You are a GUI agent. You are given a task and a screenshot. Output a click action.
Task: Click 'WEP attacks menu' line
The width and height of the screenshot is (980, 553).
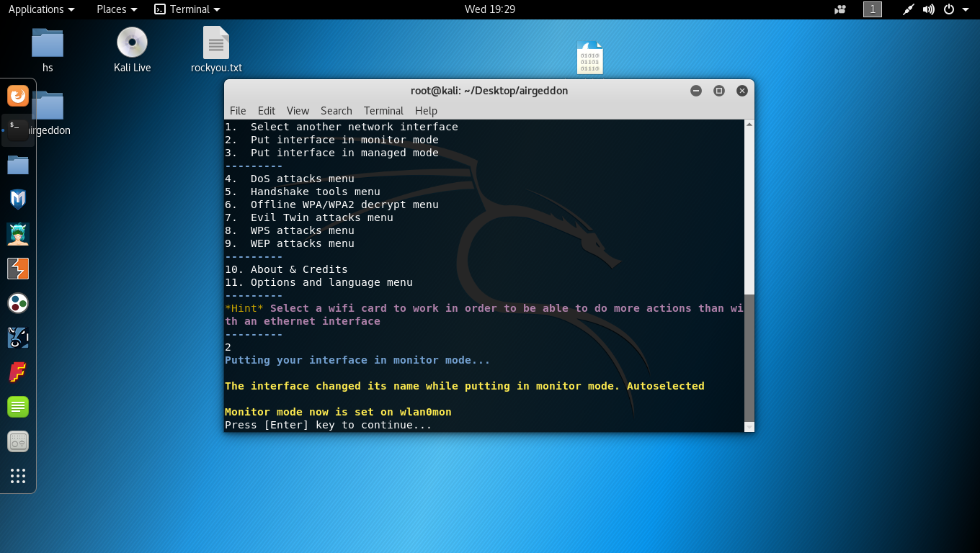(x=290, y=243)
